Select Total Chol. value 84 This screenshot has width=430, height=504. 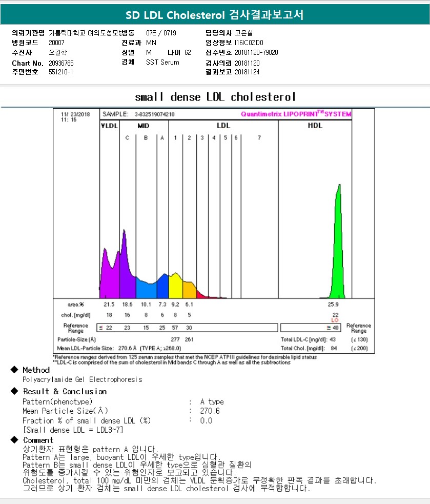334,348
